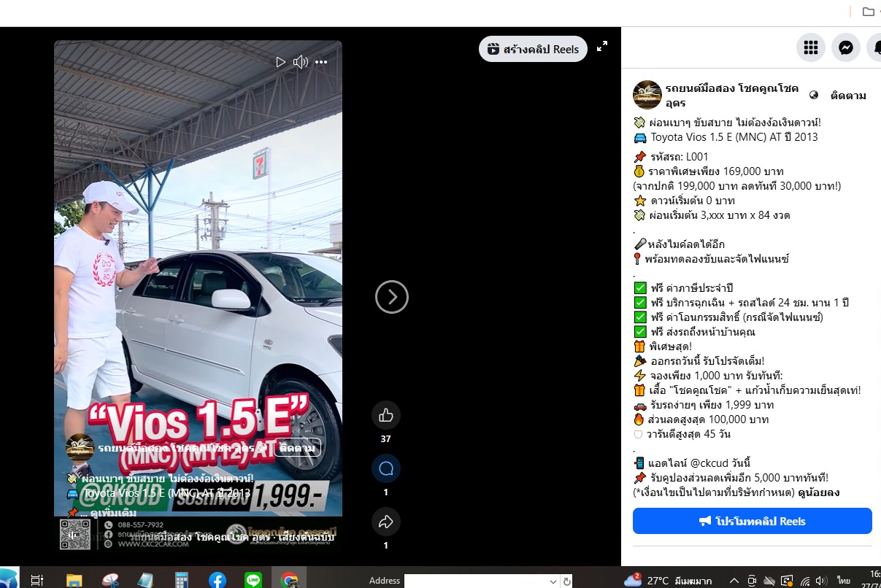This screenshot has width=881, height=588.
Task: Open the reel's comments bubble icon
Action: pos(386,468)
